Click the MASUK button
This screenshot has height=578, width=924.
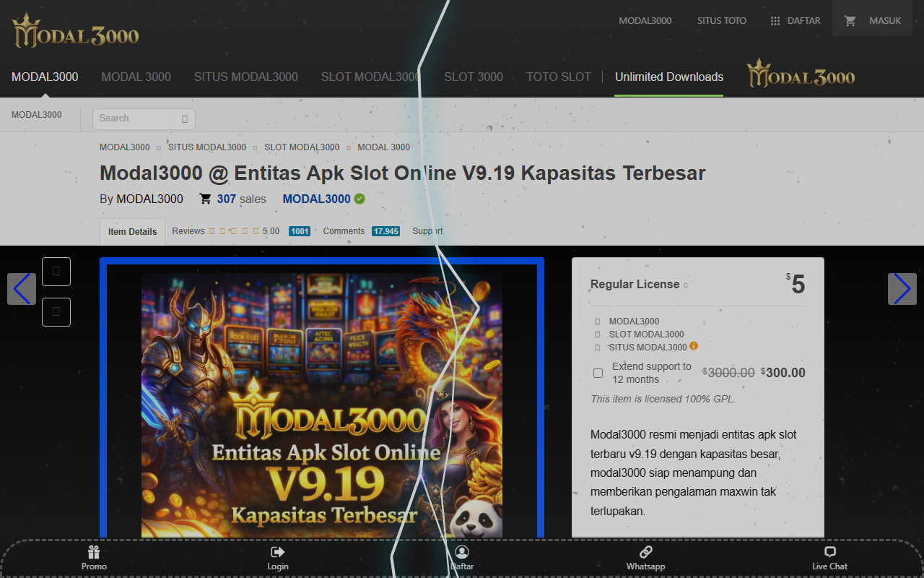click(x=873, y=19)
